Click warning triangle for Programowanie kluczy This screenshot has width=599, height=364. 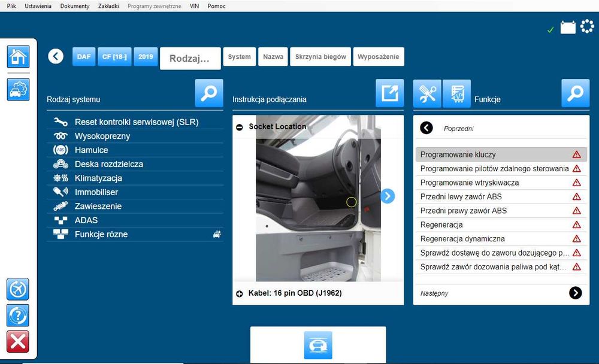[x=576, y=154]
